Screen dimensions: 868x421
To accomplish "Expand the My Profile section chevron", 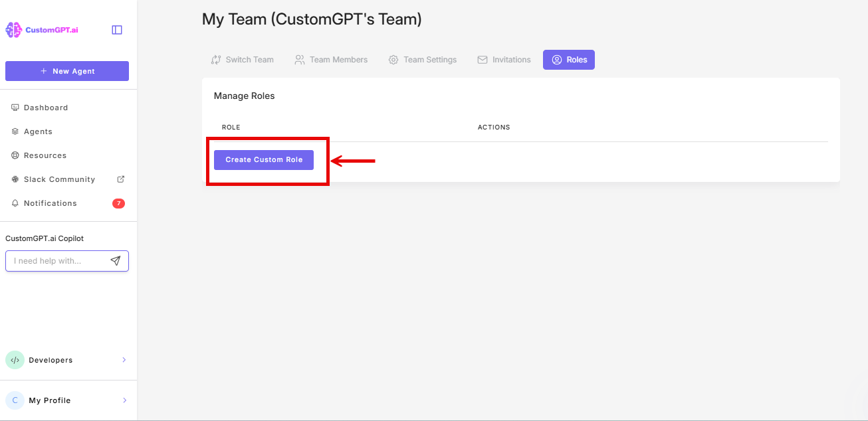I will [124, 400].
